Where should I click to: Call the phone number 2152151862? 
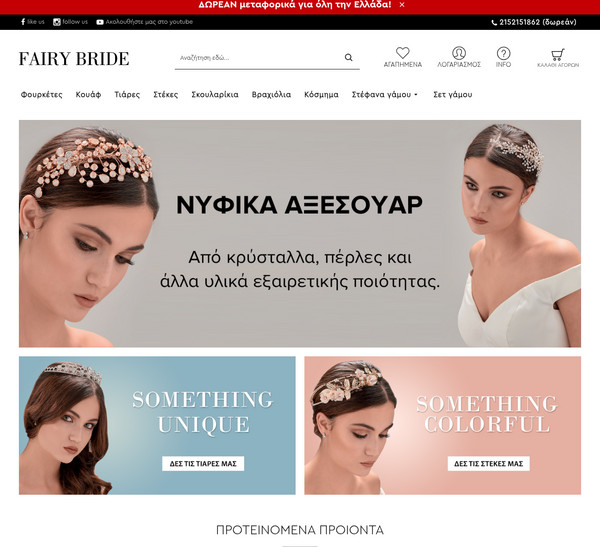click(x=534, y=22)
